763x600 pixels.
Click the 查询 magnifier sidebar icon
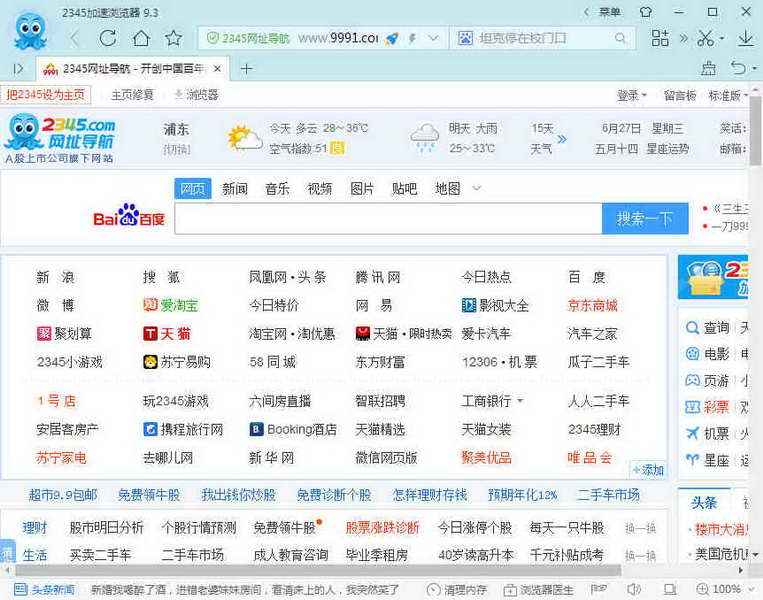[692, 328]
